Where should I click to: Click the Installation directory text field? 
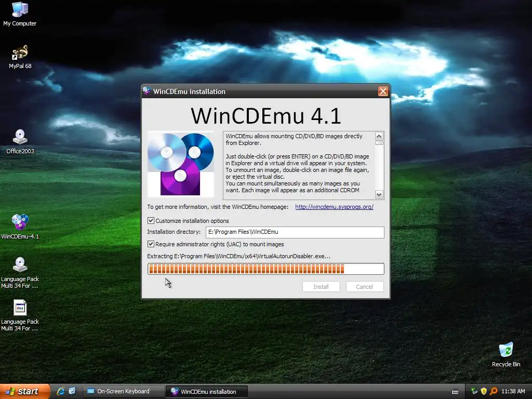coord(295,232)
